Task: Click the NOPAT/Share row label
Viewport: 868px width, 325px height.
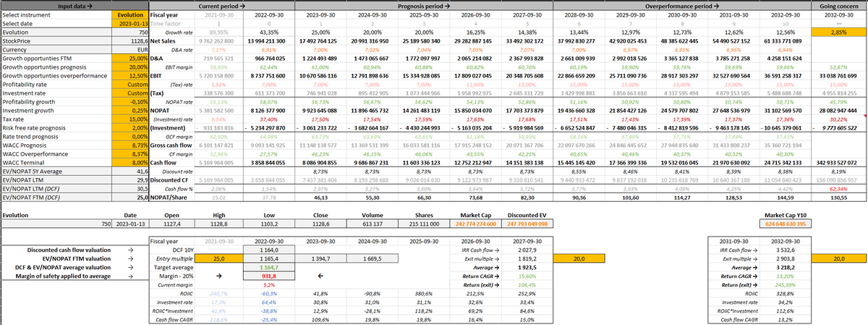Action: (x=168, y=196)
